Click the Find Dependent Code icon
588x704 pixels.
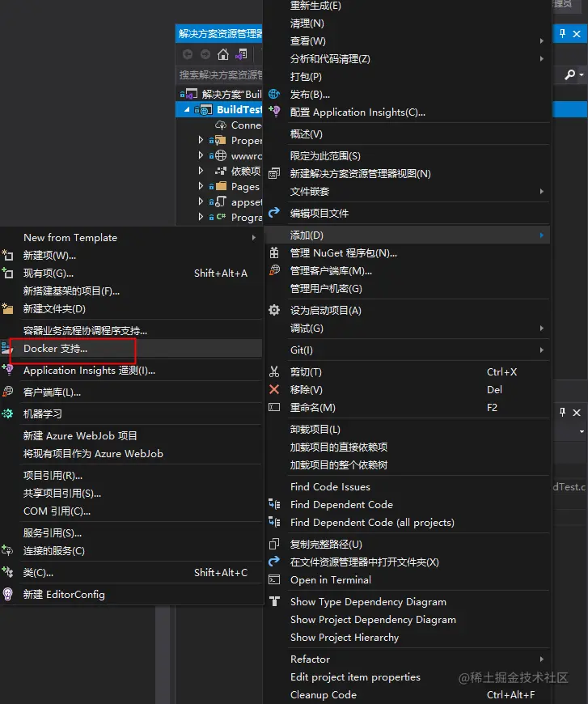pyautogui.click(x=274, y=504)
